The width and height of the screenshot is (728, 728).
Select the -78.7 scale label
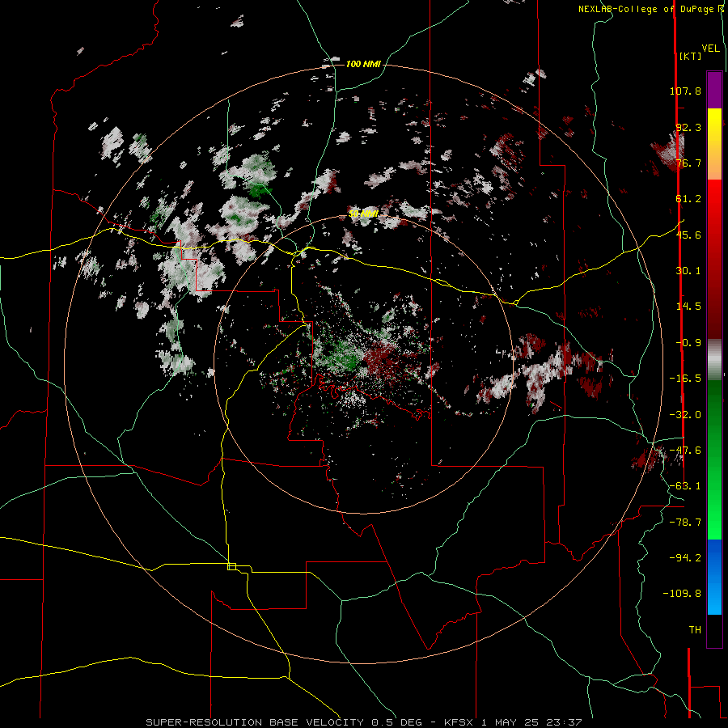pyautogui.click(x=685, y=523)
